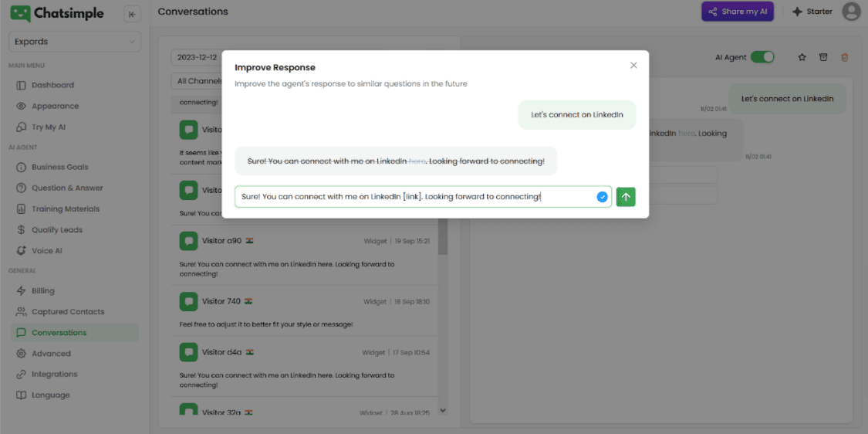Image resolution: width=868 pixels, height=434 pixels.
Task: Click the Appearance eye icon
Action: click(21, 106)
